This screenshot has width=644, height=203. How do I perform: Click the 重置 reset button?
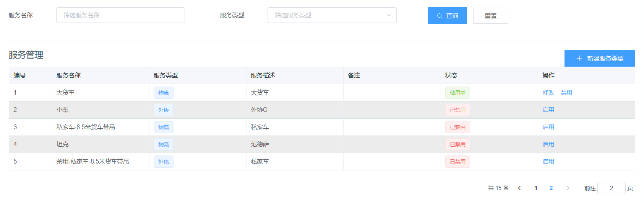490,16
